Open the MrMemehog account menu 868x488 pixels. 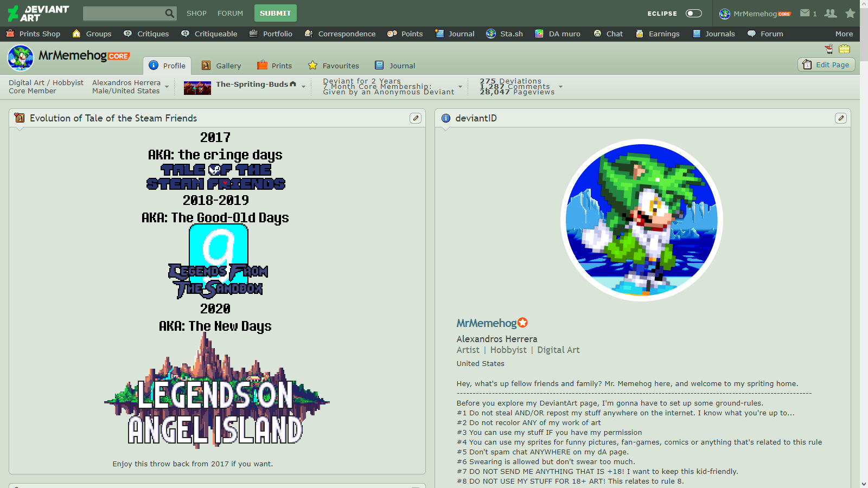pyautogui.click(x=755, y=14)
